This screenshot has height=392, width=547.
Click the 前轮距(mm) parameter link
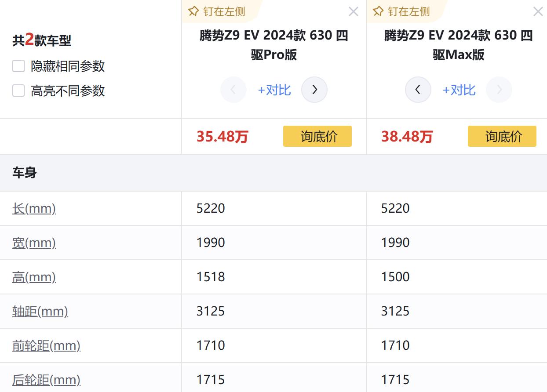46,345
